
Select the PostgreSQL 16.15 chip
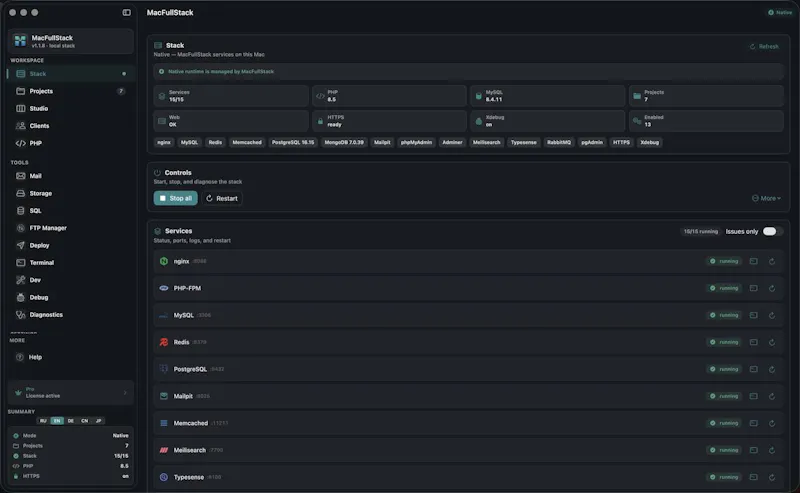click(x=293, y=142)
